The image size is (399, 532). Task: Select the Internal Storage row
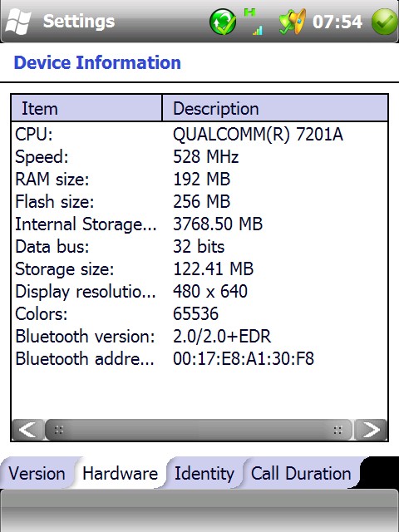[x=199, y=224]
